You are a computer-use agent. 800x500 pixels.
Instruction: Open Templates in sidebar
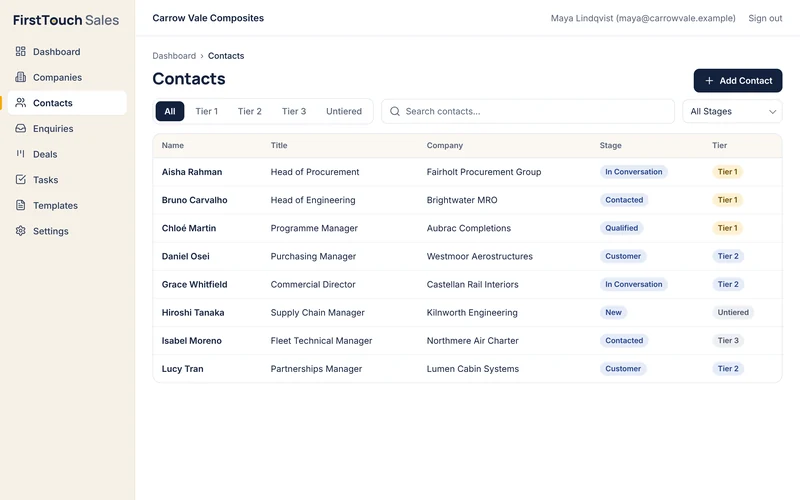[x=67, y=205]
